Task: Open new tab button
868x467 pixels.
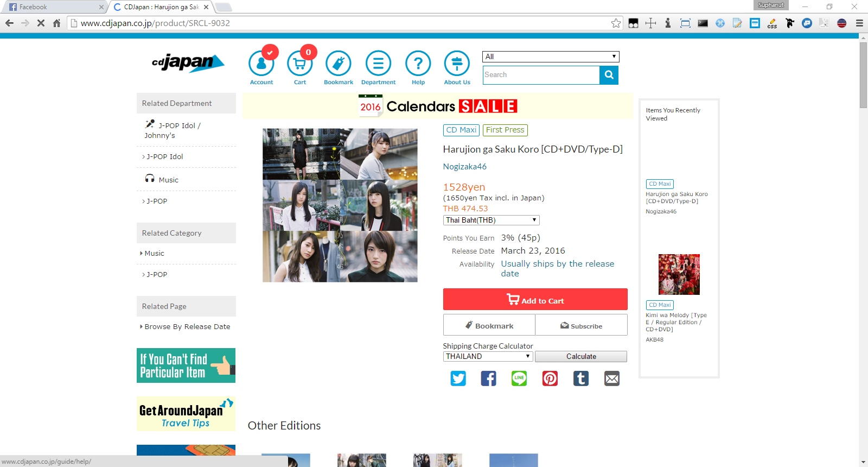Action: 224,7
